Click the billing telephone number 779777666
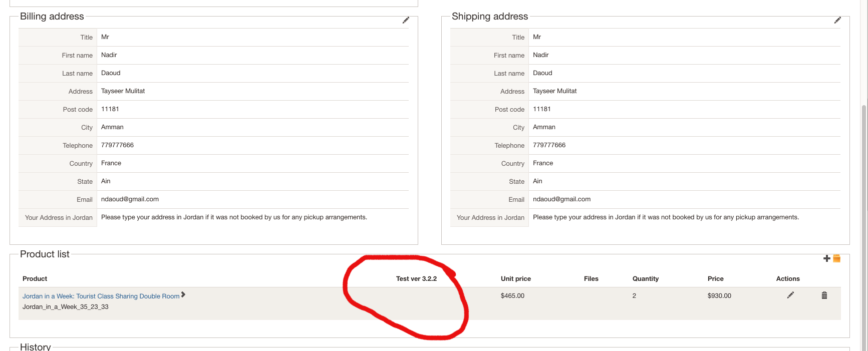The width and height of the screenshot is (868, 351). tap(117, 145)
